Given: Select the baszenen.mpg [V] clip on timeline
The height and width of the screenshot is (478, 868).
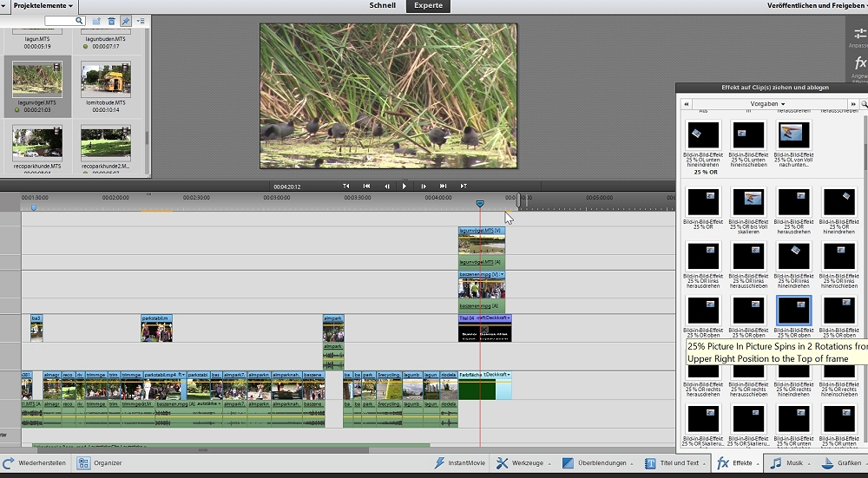Looking at the screenshot, I should (x=482, y=285).
